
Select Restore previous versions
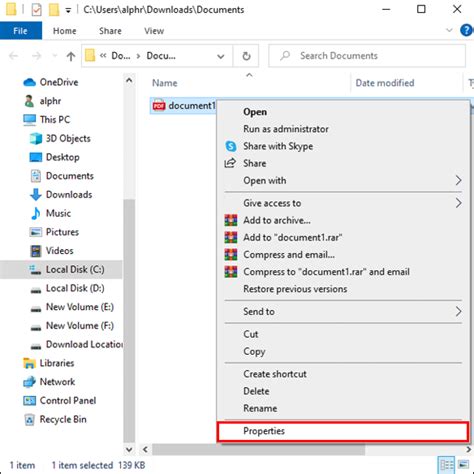click(x=343, y=289)
